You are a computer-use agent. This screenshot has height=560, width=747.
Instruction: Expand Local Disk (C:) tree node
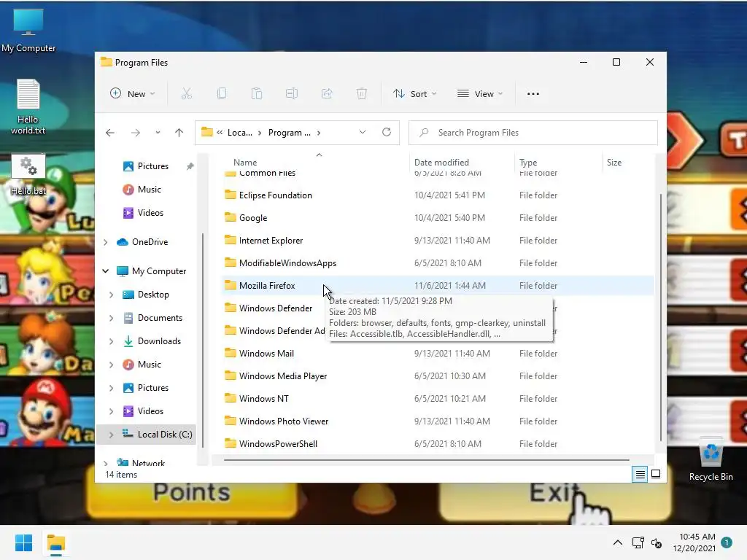pos(112,435)
